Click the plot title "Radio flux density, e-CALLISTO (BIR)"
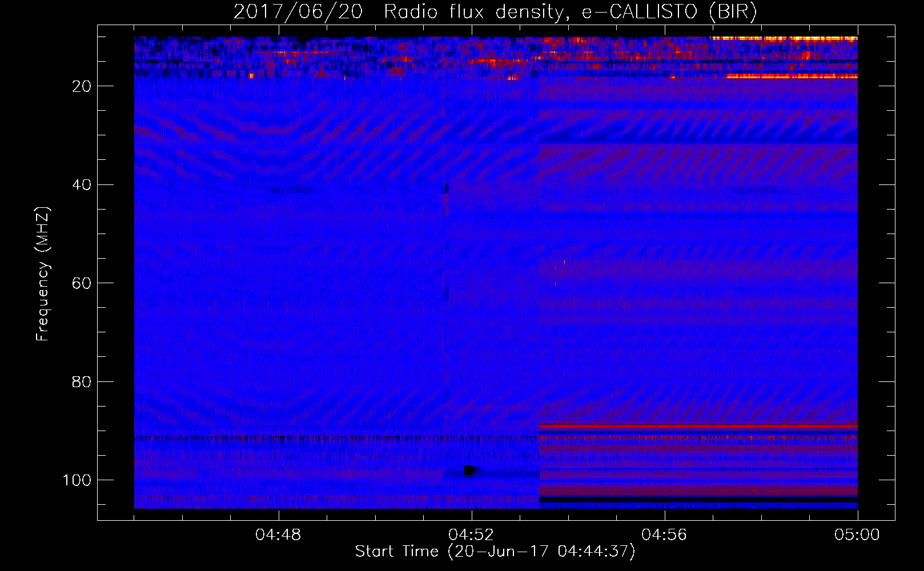 pyautogui.click(x=570, y=12)
